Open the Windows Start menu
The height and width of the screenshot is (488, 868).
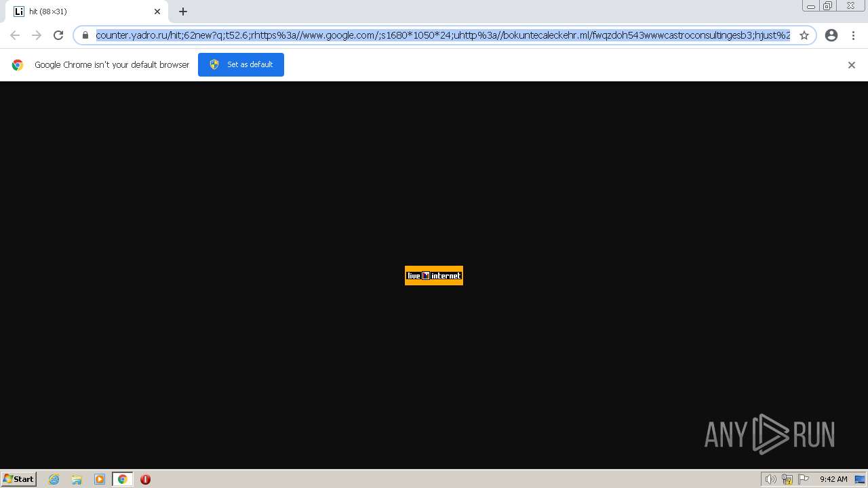[x=19, y=479]
